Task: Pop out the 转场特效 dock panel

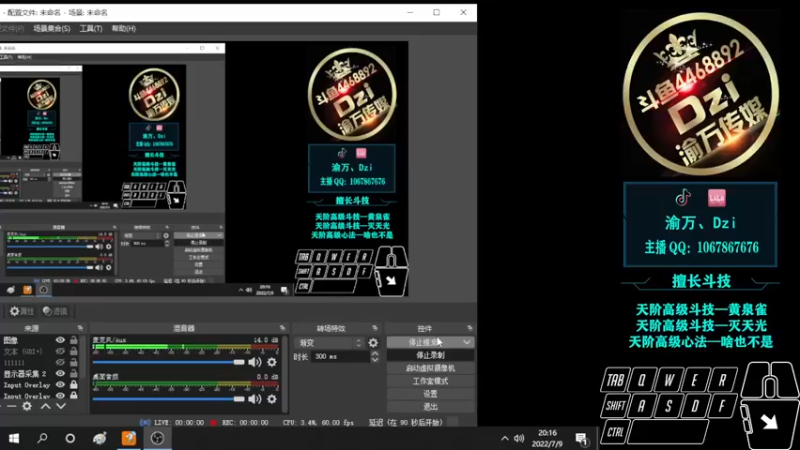Action: [x=375, y=328]
